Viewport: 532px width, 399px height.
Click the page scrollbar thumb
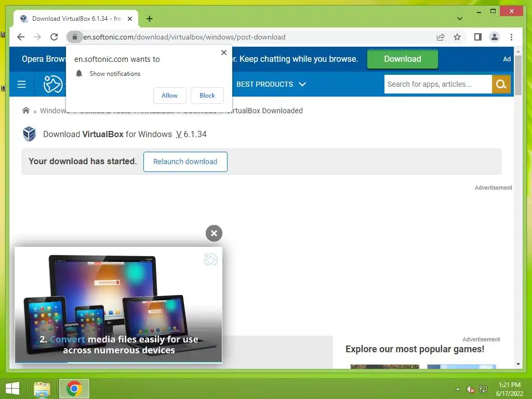(x=518, y=75)
